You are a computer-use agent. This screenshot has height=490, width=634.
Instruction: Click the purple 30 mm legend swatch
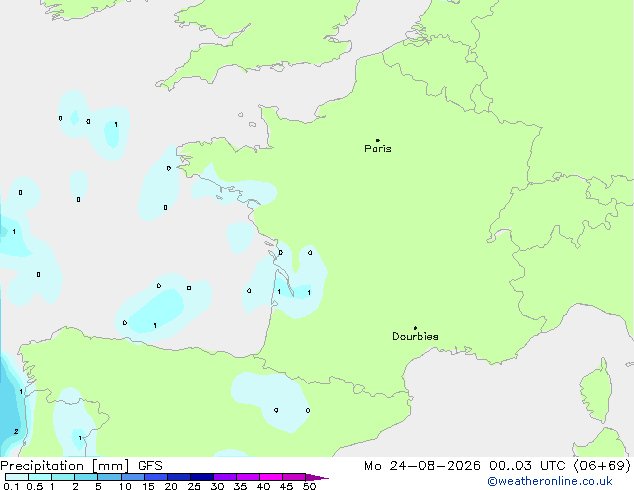click(x=225, y=477)
